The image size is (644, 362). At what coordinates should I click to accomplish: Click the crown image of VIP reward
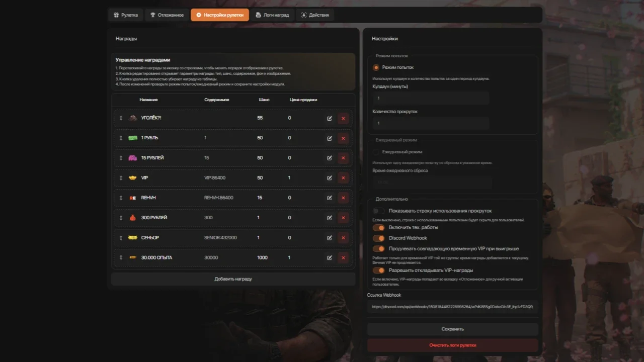tap(133, 178)
